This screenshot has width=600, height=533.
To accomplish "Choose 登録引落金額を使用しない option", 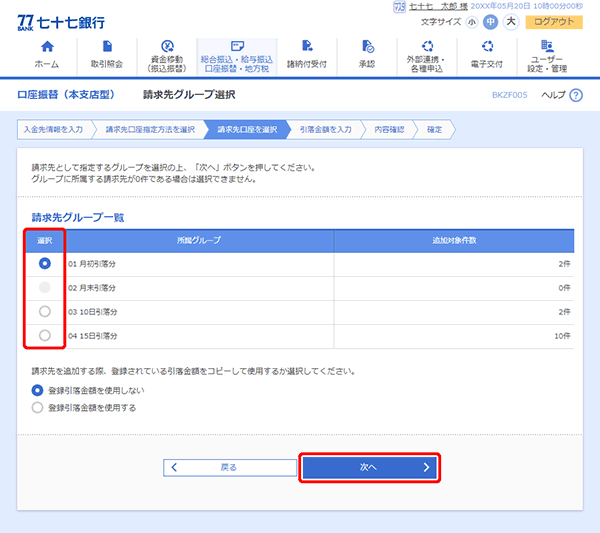I will coord(37,391).
